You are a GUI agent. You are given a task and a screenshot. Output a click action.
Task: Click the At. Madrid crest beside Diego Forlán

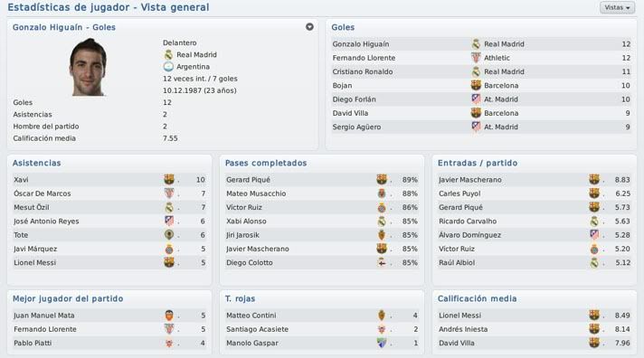476,99
